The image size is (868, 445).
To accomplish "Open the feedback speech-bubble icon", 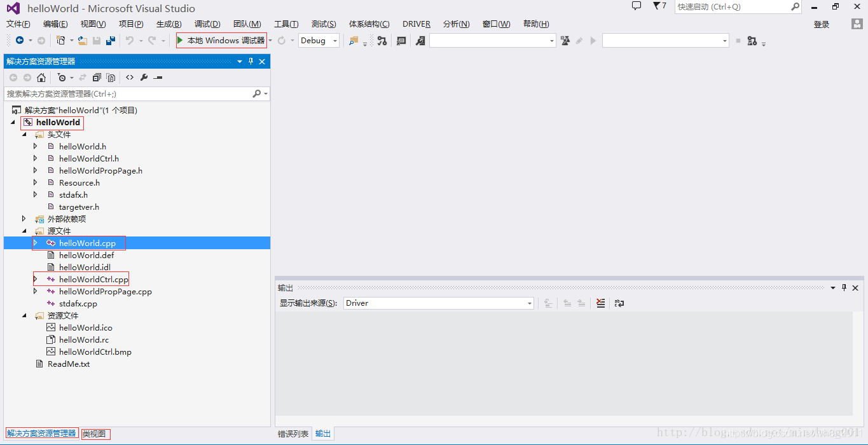I will click(637, 6).
